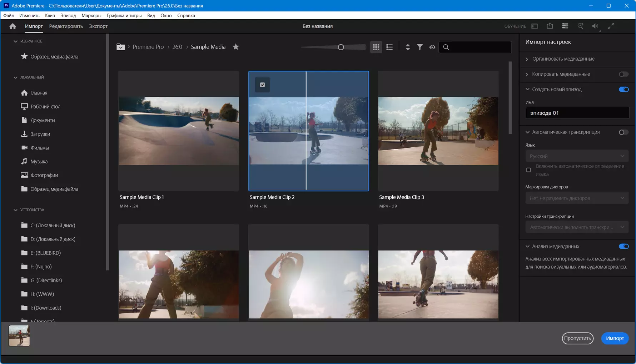Open the folder path dropdown in breadcrumb
The width and height of the screenshot is (636, 364).
120,47
